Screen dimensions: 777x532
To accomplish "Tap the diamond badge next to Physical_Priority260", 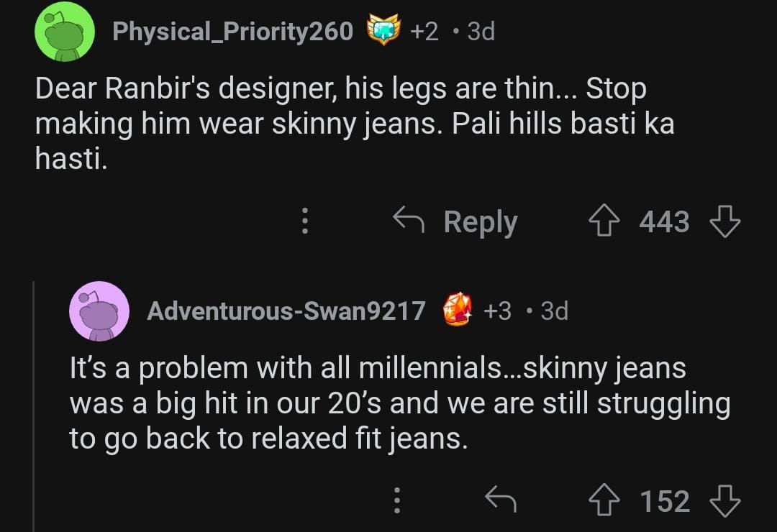I will coord(383,31).
